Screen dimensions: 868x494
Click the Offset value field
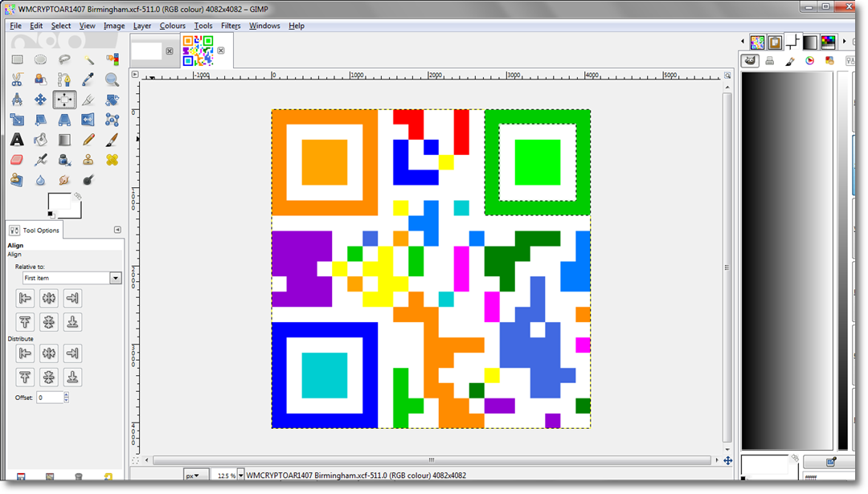50,397
